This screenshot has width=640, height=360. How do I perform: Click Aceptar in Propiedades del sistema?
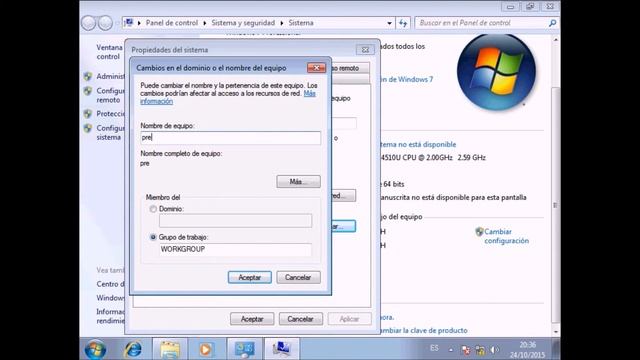[x=252, y=319]
